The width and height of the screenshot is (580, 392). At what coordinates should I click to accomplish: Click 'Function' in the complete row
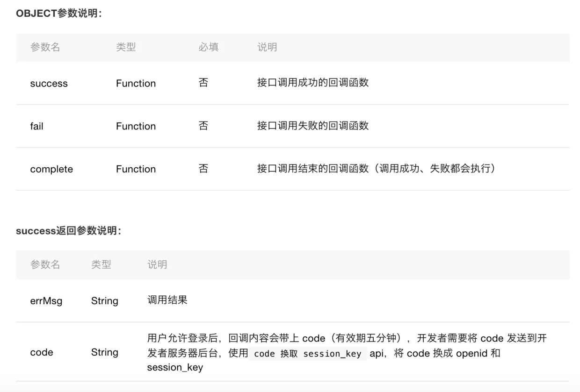pyautogui.click(x=136, y=169)
